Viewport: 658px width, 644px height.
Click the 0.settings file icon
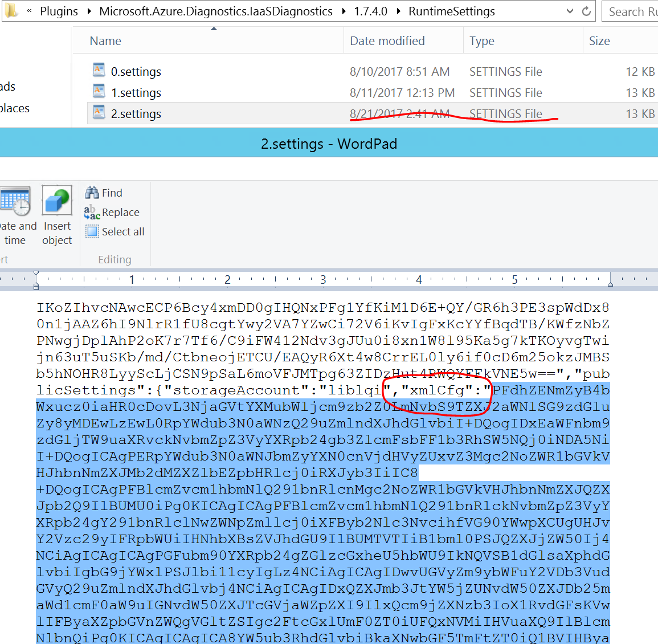click(99, 70)
